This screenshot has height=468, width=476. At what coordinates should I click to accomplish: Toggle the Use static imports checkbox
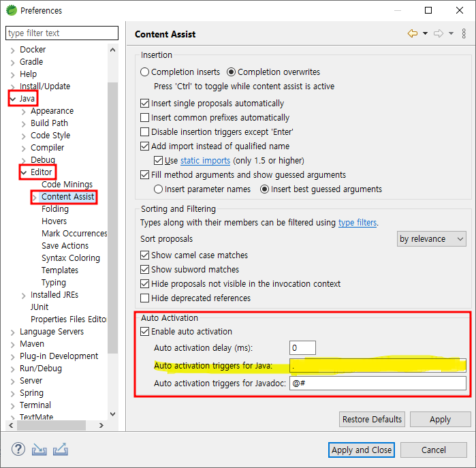[x=158, y=160]
